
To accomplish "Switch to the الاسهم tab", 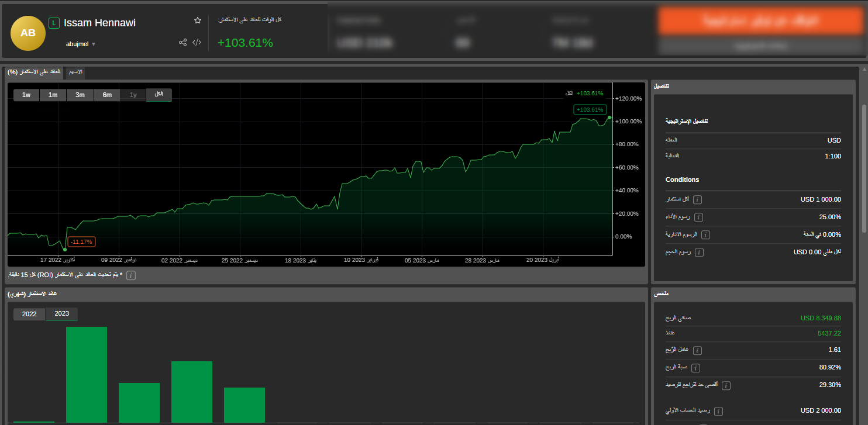I will 75,72.
